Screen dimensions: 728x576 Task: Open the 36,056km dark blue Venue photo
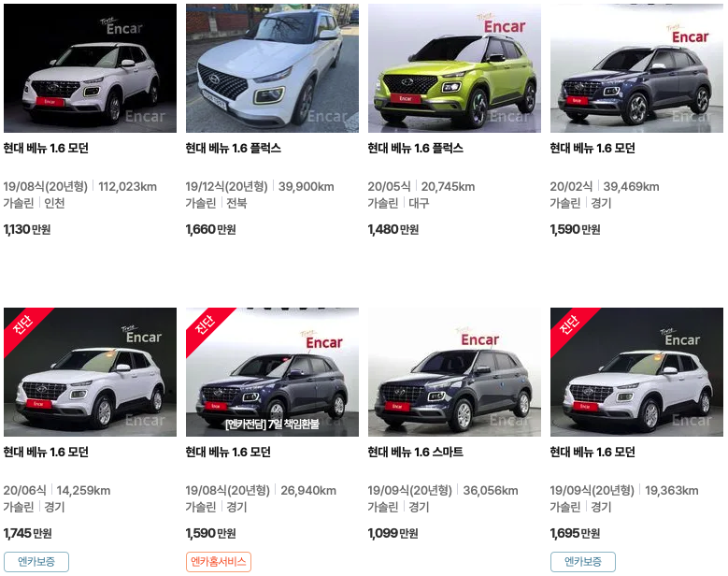[454, 372]
